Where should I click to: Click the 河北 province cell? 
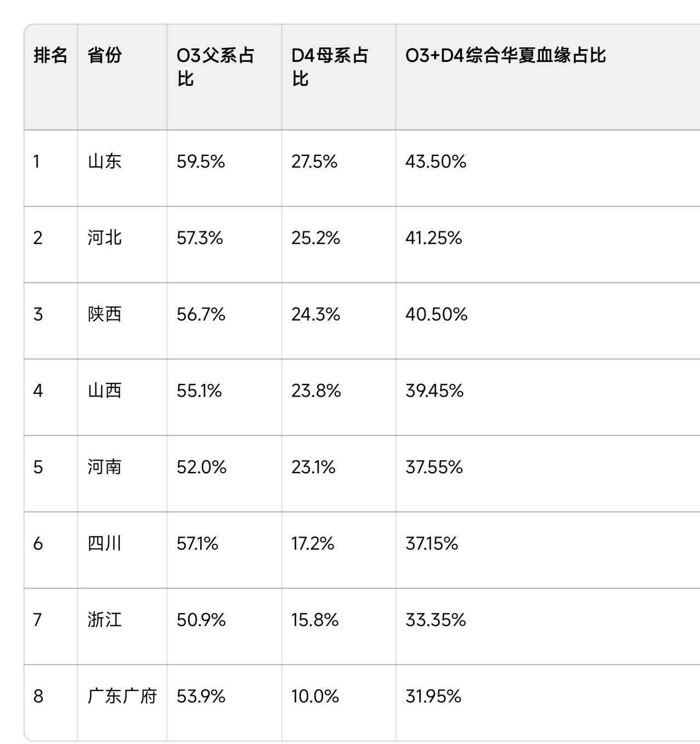click(104, 238)
